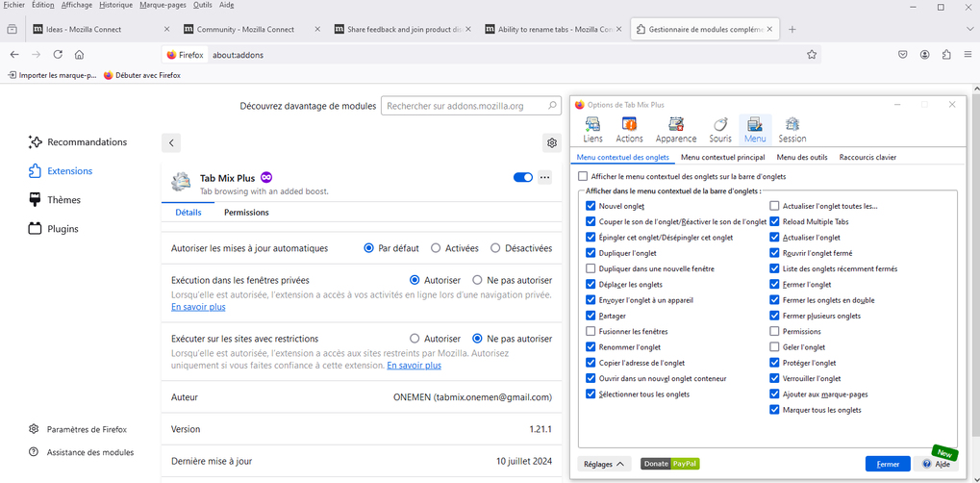The height and width of the screenshot is (483, 980).
Task: Click the addons.mozilla.org search field
Action: tap(470, 106)
